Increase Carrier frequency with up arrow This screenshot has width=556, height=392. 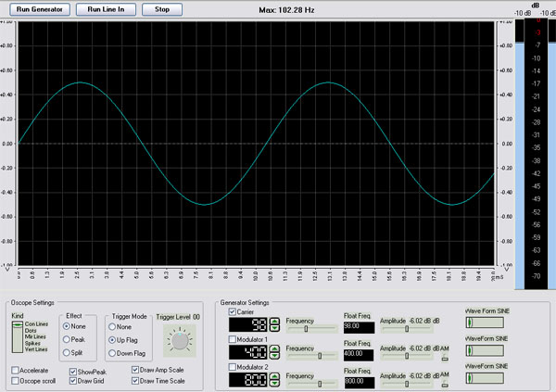pos(274,322)
